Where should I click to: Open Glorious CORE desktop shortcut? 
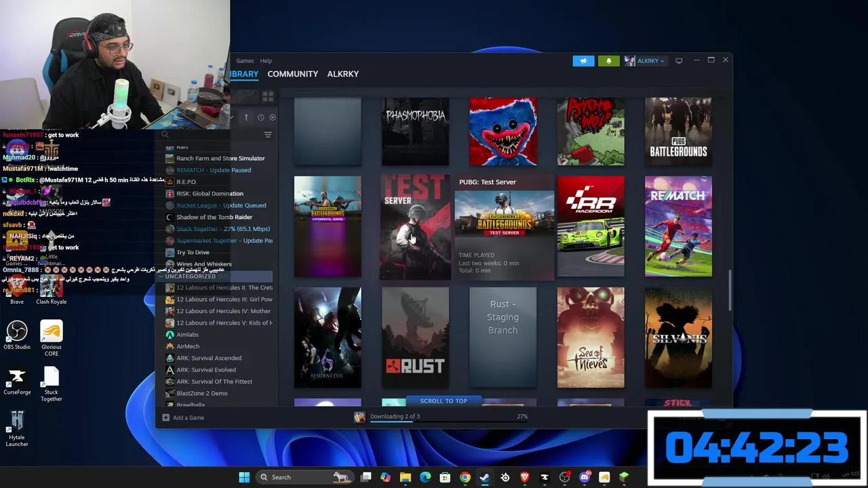tap(51, 338)
